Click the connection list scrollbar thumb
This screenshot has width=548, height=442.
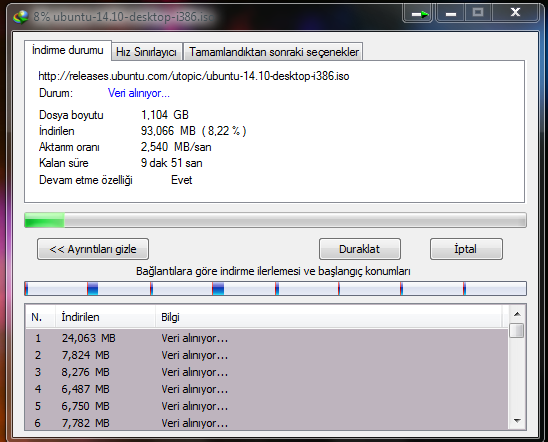(517, 331)
